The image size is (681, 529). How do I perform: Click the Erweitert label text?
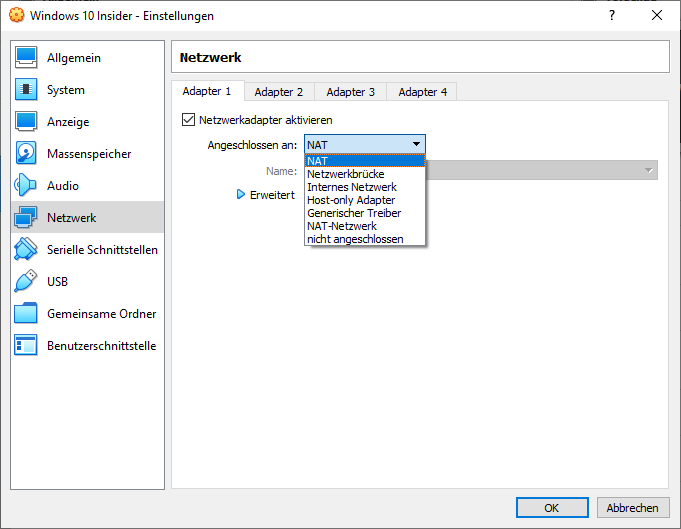[x=272, y=195]
